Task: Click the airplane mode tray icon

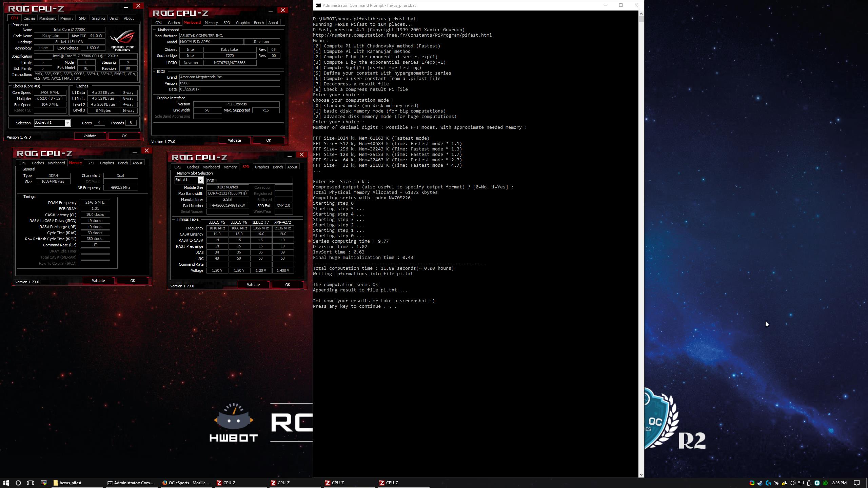Action: [x=776, y=483]
